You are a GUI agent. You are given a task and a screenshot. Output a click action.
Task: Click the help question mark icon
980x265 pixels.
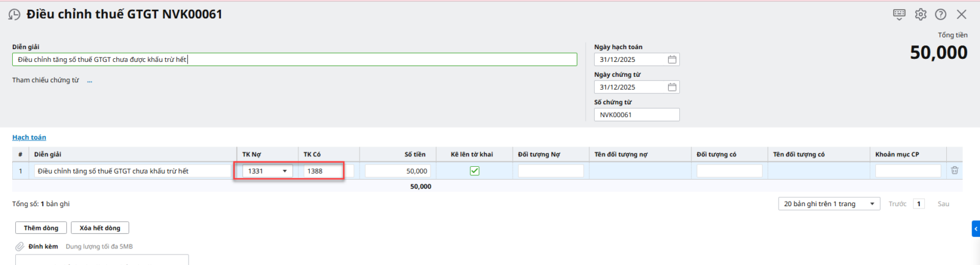click(941, 14)
